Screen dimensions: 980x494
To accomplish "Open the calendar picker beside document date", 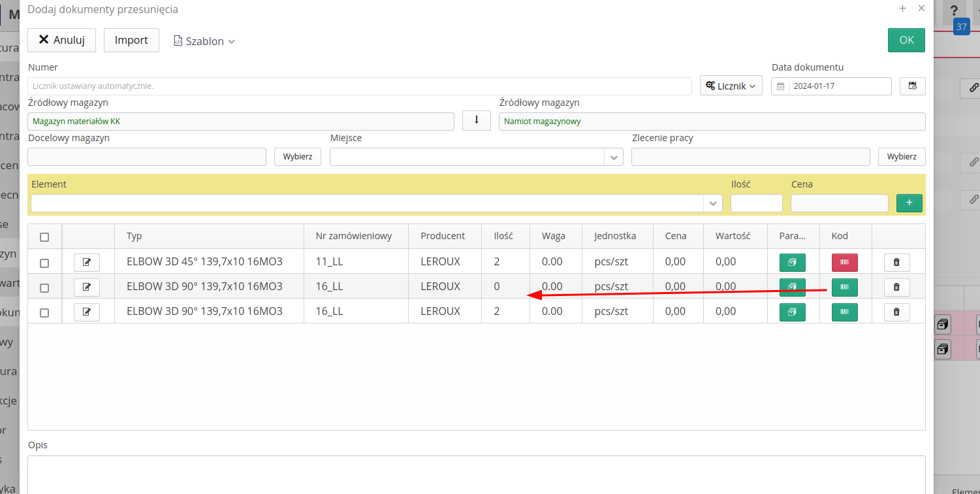I will click(912, 86).
